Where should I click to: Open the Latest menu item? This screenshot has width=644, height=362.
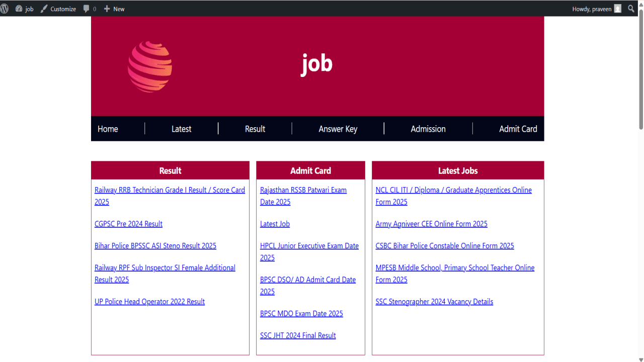pos(181,129)
